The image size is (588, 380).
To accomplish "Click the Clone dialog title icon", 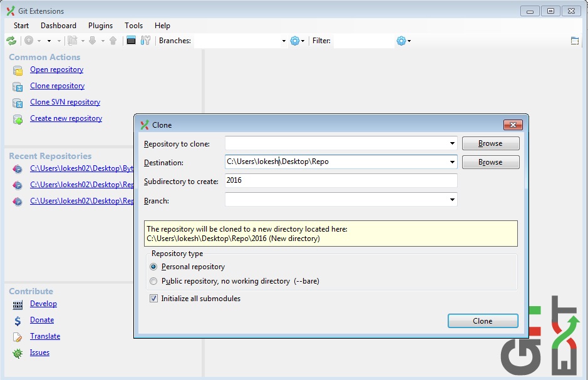I will point(145,125).
